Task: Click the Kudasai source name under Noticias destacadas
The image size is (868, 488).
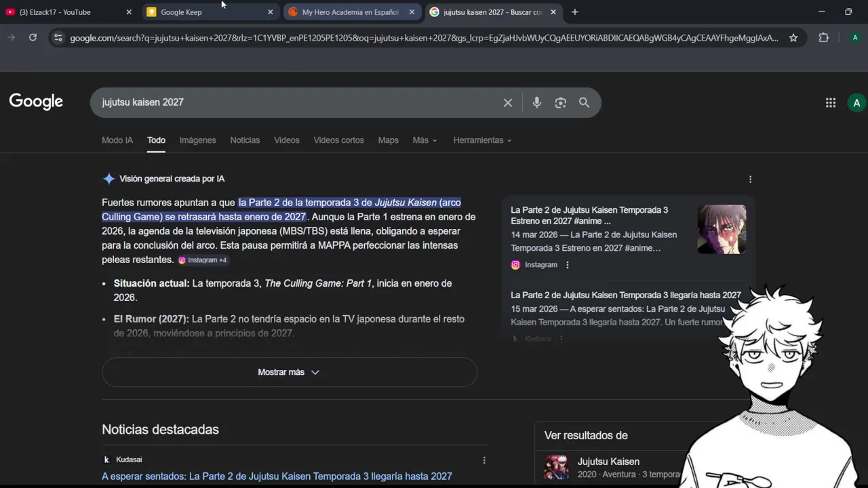Action: pos(129,460)
